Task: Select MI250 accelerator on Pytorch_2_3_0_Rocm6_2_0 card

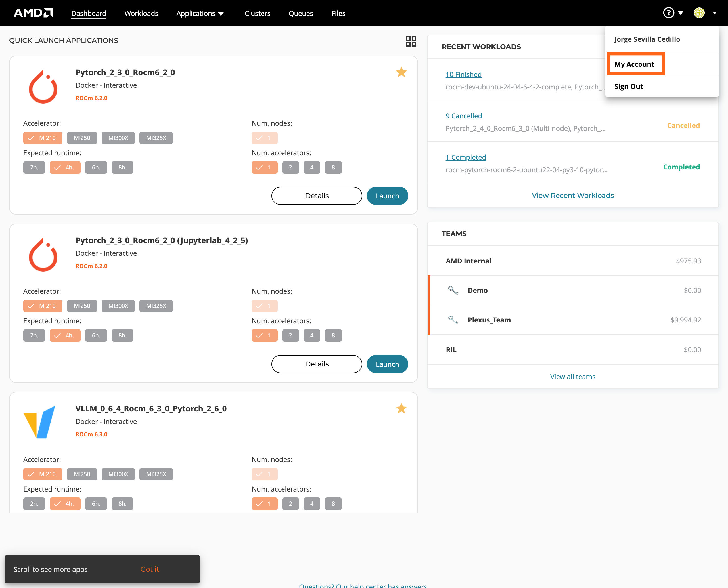Action: [82, 138]
